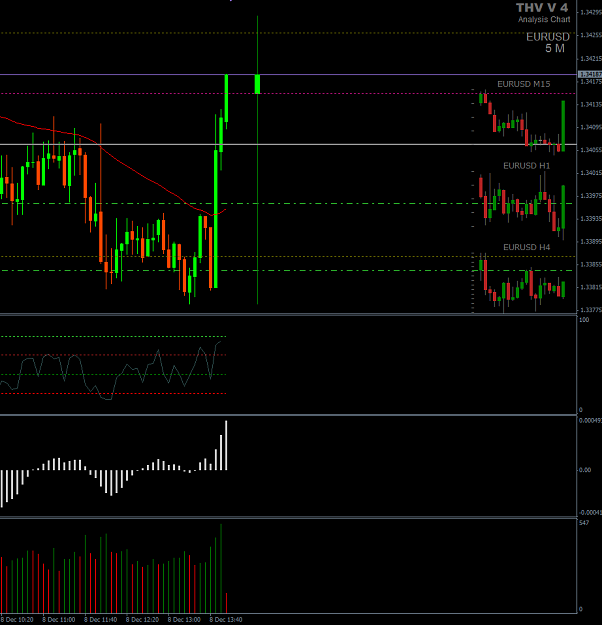Click the 1.33855 price axis label
The image size is (602, 625).
[x=591, y=265]
